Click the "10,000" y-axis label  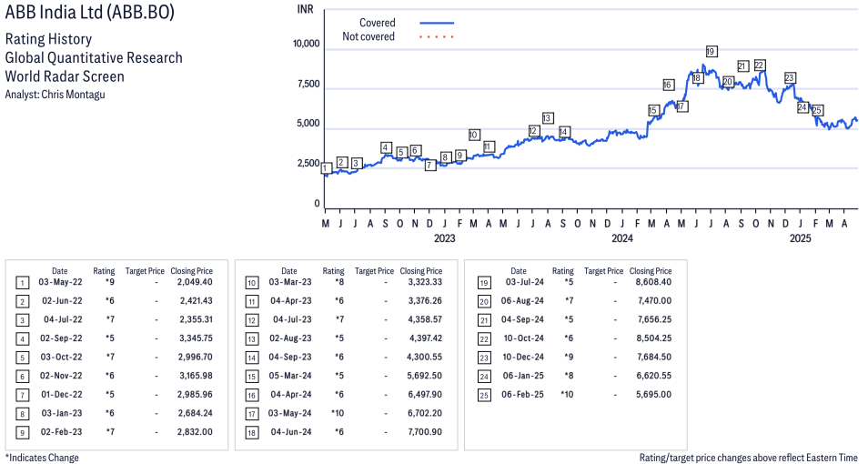306,44
